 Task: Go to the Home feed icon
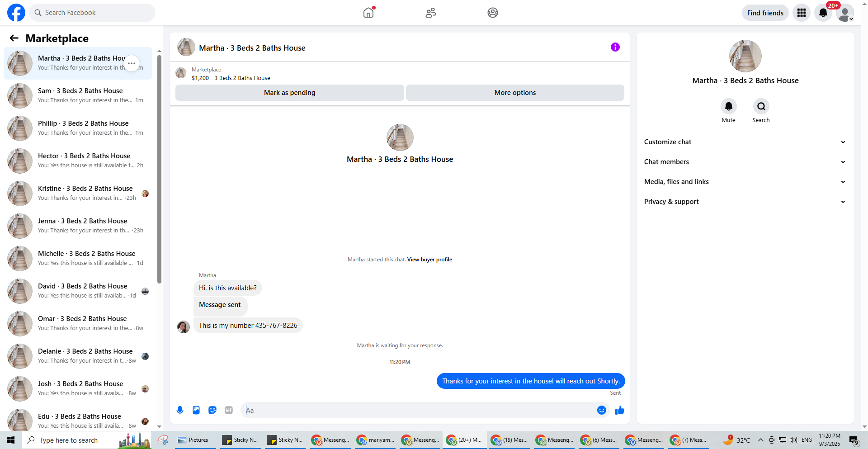point(368,13)
